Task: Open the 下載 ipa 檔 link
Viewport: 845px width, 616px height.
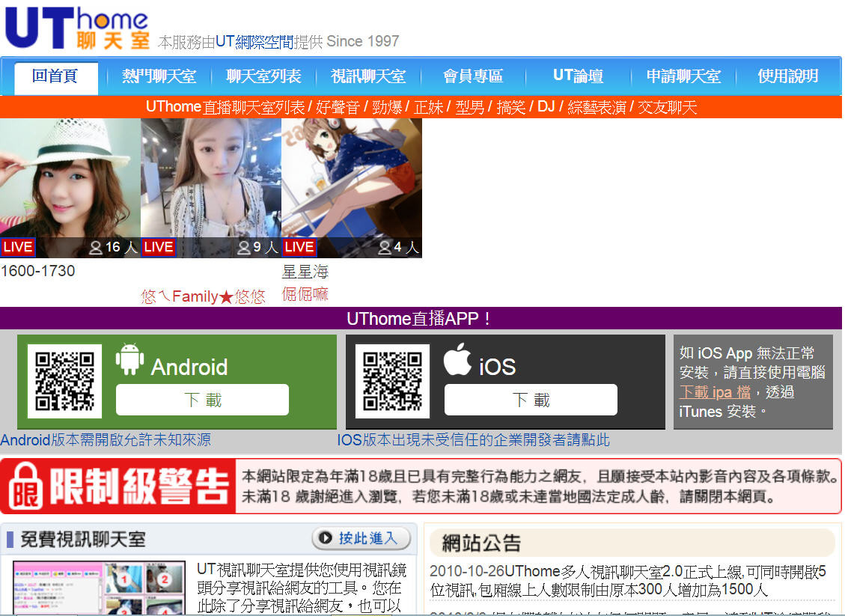Action: point(714,392)
